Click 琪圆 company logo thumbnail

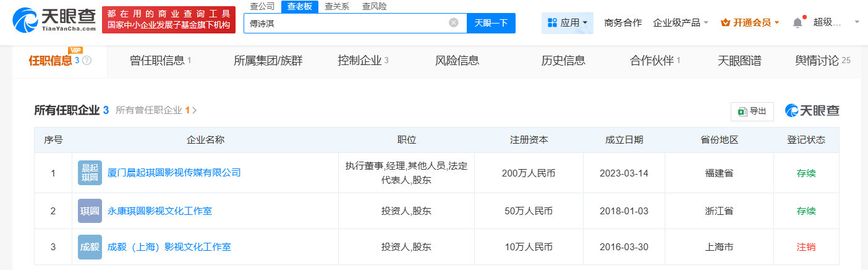[x=90, y=211]
